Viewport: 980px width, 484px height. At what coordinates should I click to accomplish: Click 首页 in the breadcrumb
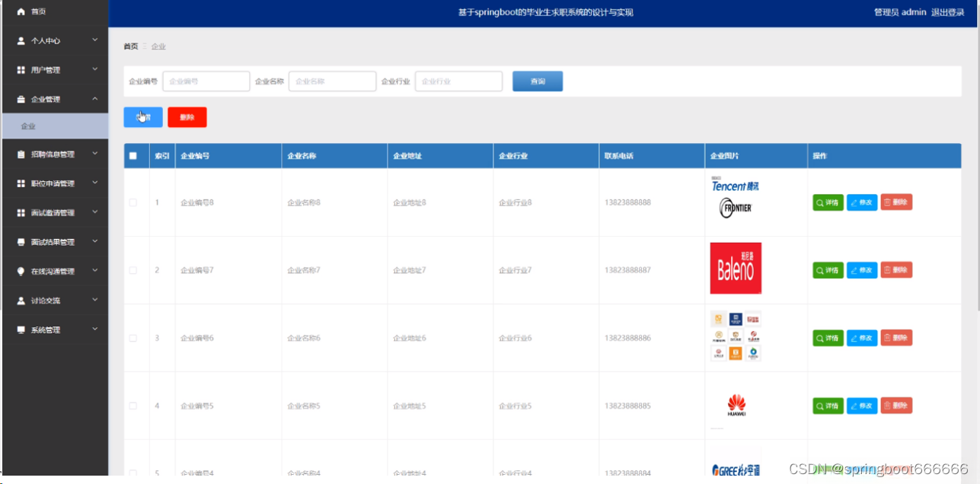tap(131, 46)
